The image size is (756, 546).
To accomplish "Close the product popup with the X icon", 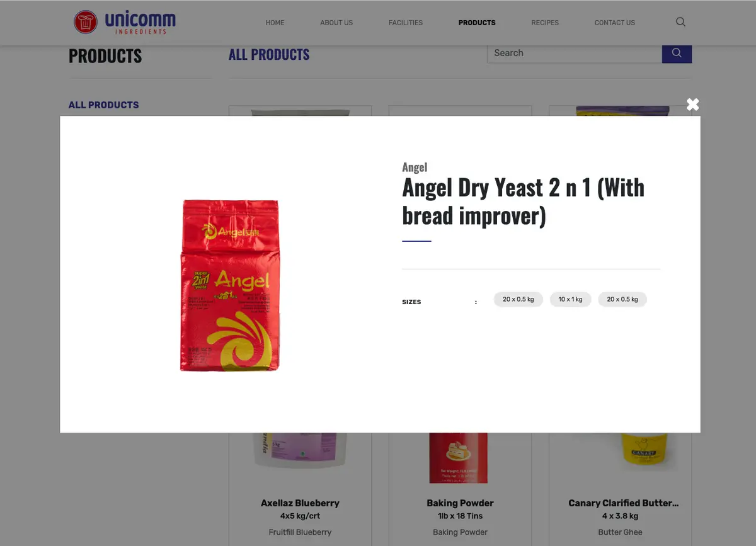I will (x=692, y=105).
